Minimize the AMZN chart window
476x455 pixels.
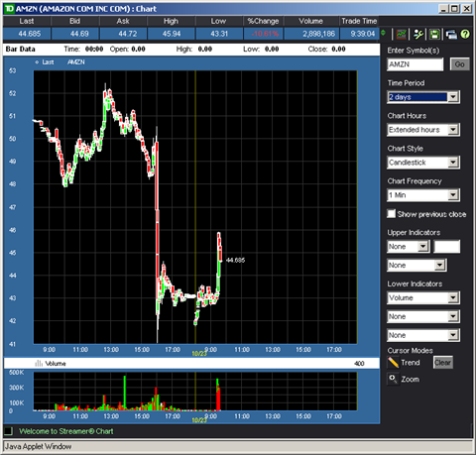point(444,9)
